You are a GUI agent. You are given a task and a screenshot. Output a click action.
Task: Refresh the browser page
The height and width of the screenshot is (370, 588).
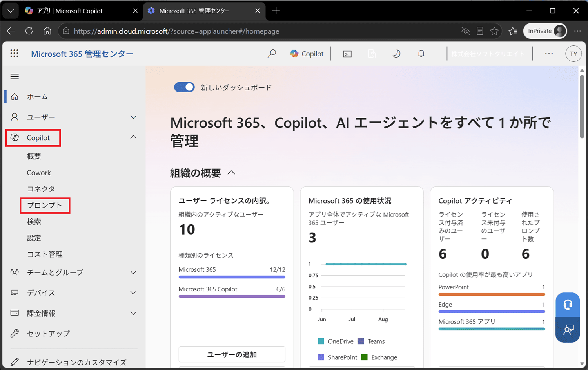coord(29,31)
